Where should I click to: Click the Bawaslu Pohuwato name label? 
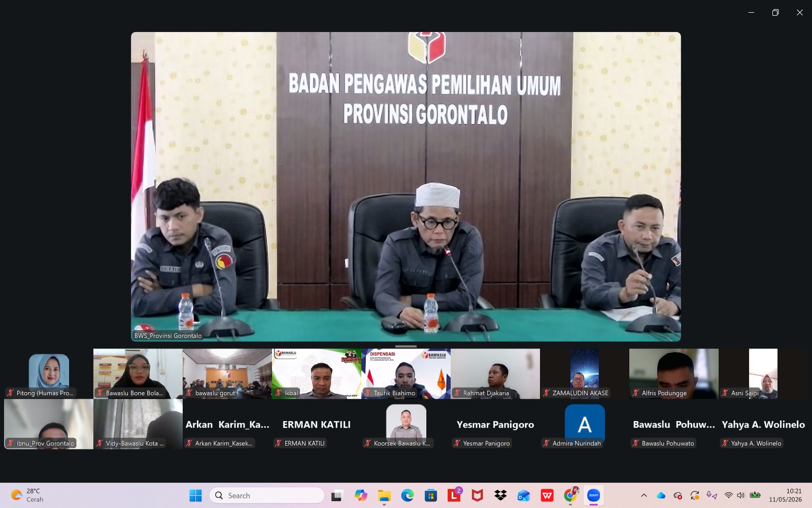point(668,443)
